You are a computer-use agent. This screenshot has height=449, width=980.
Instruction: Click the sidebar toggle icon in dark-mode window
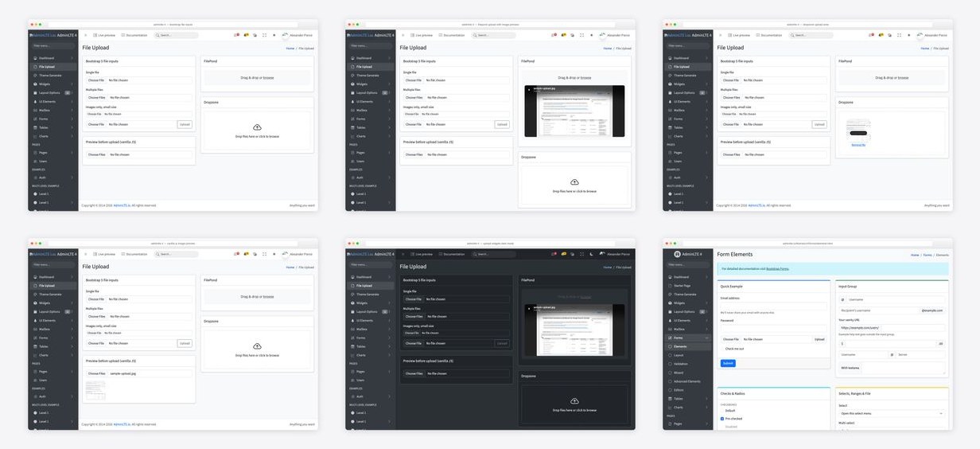tap(402, 254)
